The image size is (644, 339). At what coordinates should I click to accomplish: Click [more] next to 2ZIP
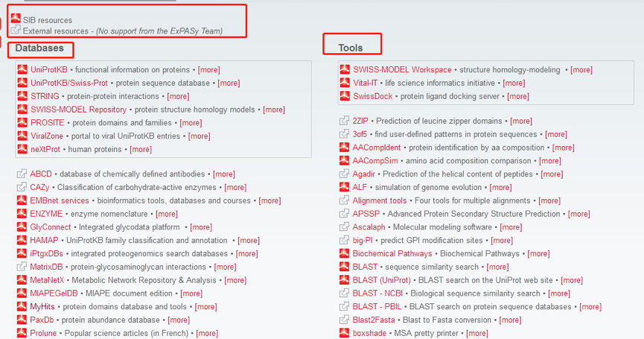521,121
